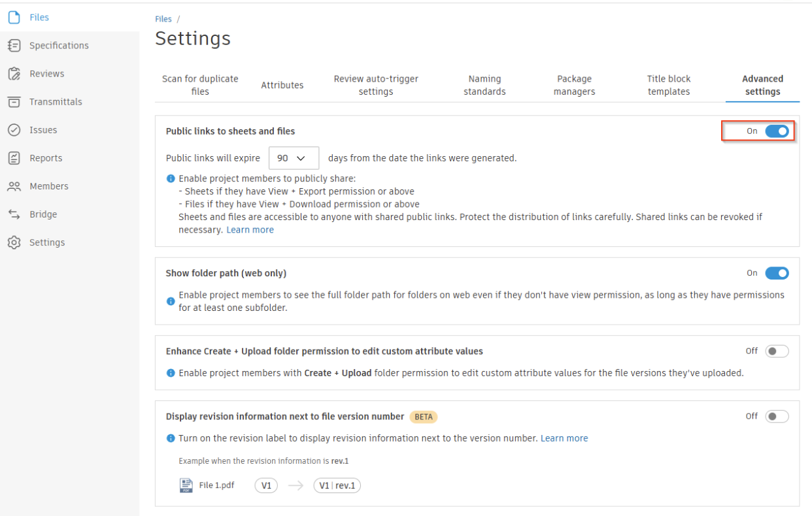The height and width of the screenshot is (516, 812).
Task: Click the Bridge arrows icon
Action: [x=14, y=214]
